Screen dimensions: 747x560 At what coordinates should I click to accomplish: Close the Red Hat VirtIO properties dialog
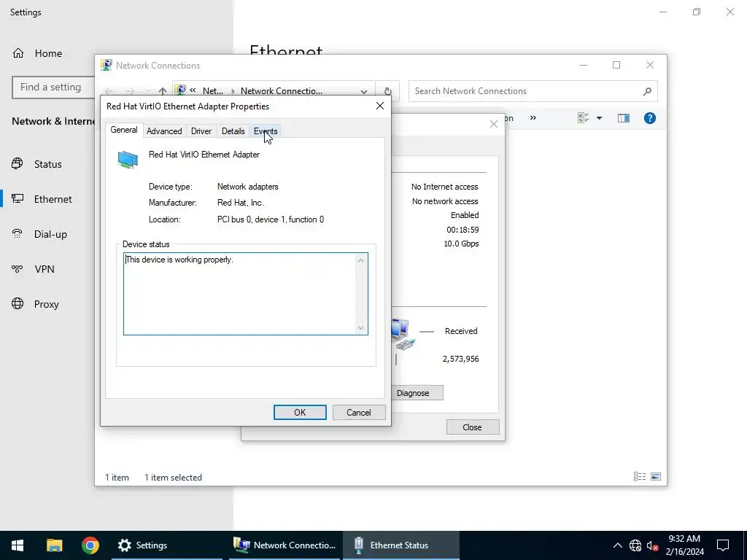pos(379,106)
